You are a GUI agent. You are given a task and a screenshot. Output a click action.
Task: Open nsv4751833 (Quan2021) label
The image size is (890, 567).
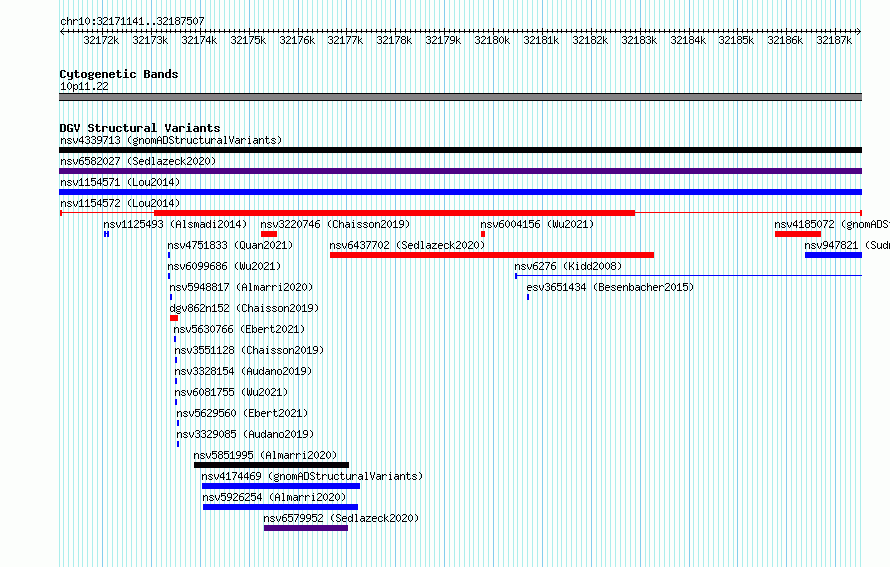point(230,245)
